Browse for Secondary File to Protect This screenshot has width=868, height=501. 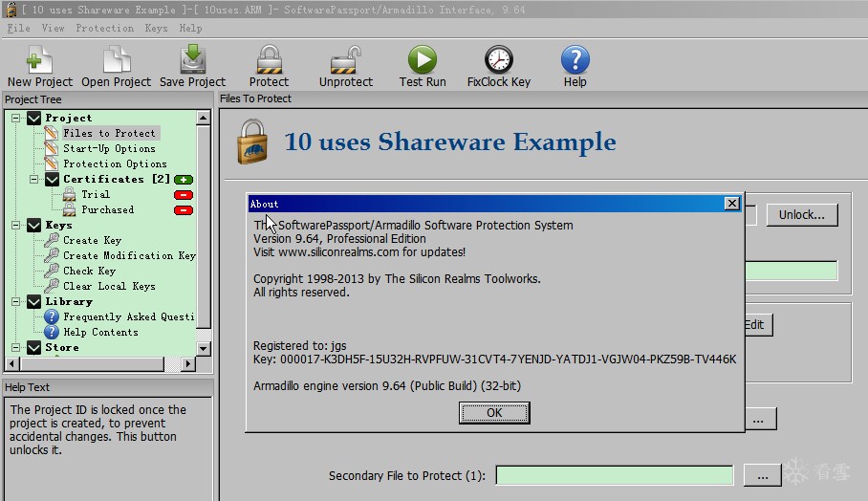point(762,475)
